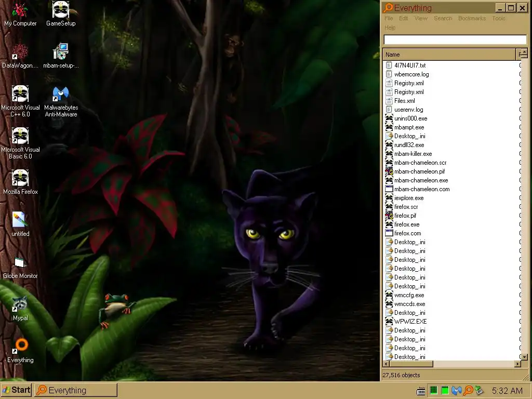Click the dark green grid tray icon
This screenshot has width=532, height=399.
(x=433, y=391)
